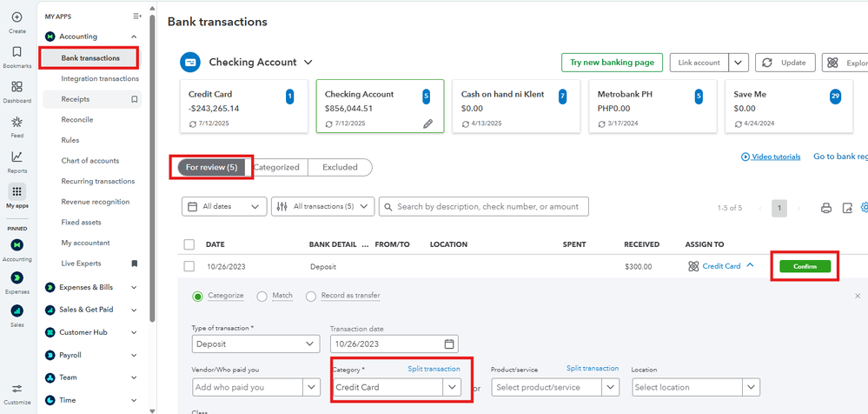Select Record as transfer radio button

pyautogui.click(x=311, y=296)
